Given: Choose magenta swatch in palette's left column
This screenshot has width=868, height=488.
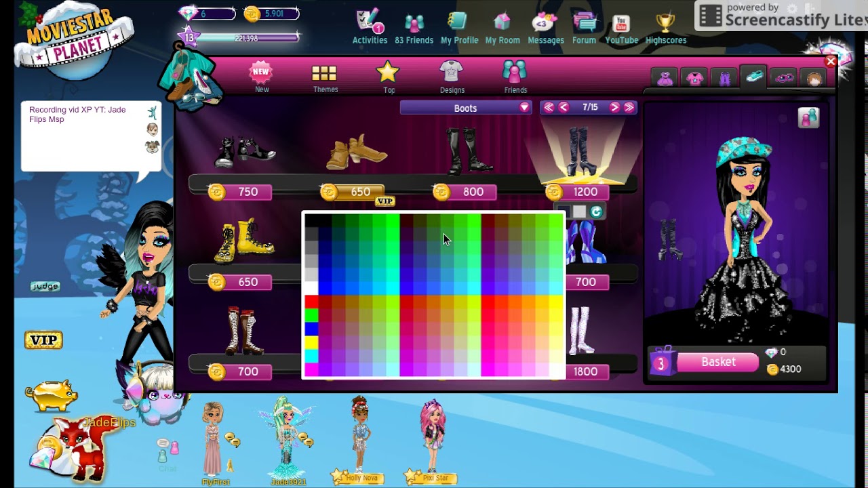Looking at the screenshot, I should click(311, 369).
